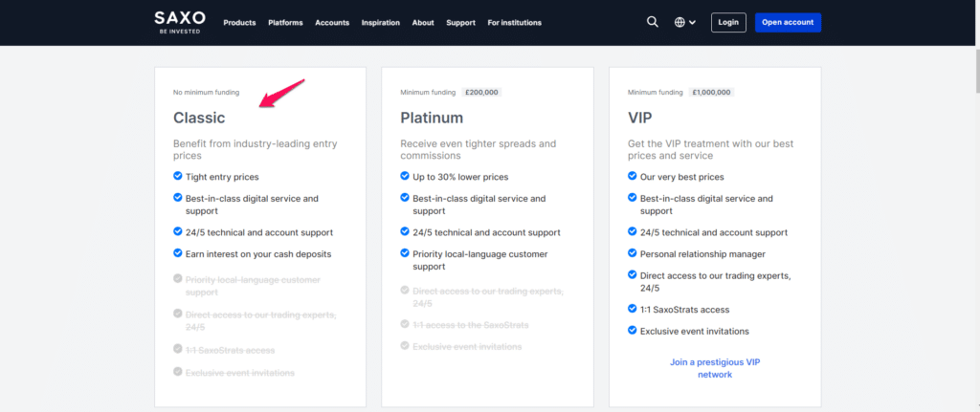Click the check icon beside Our very best prices

(x=633, y=177)
